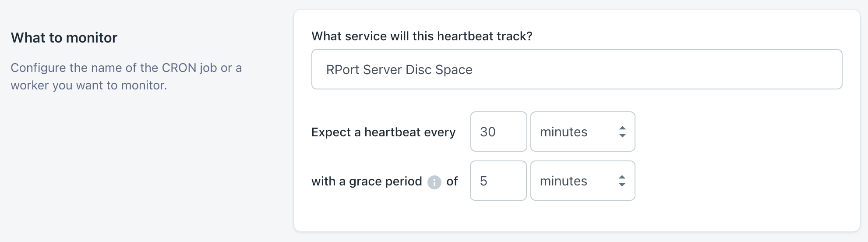Screen dimensions: 868x242
Task: Click empty gray background below the description
Action: point(131,175)
